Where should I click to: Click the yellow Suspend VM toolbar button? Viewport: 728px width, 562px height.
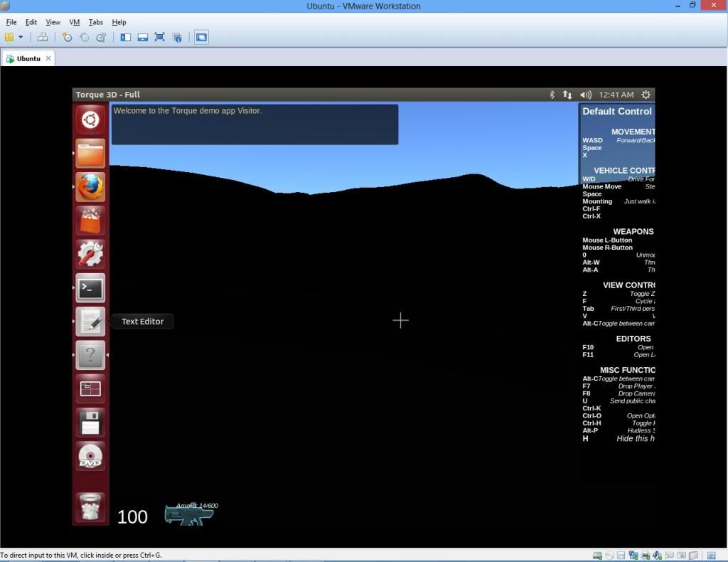(x=9, y=37)
